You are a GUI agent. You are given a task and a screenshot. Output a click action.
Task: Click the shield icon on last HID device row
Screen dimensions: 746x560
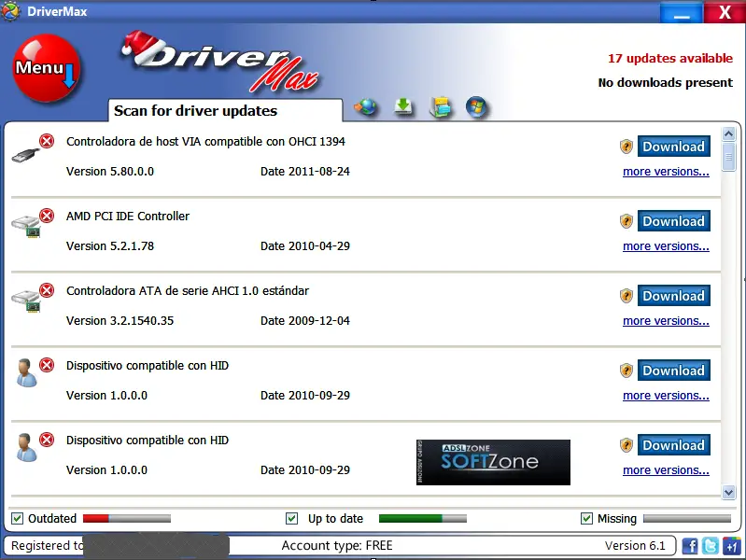(x=626, y=445)
